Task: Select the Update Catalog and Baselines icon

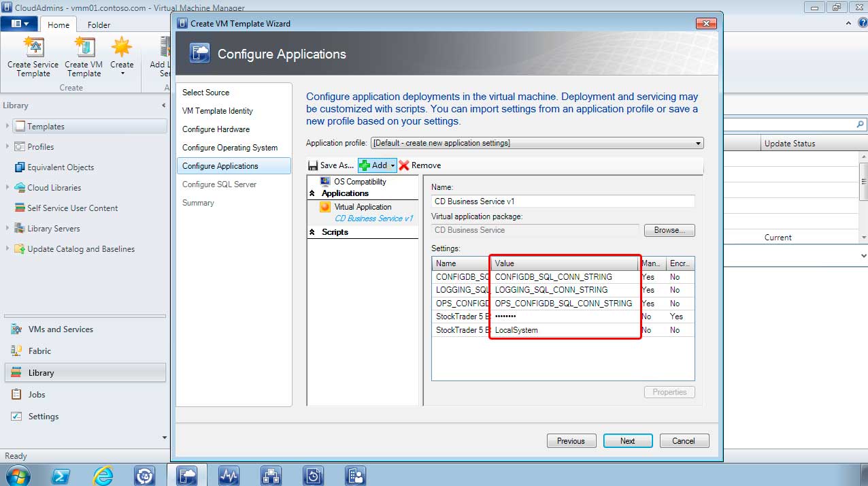Action: click(x=20, y=249)
